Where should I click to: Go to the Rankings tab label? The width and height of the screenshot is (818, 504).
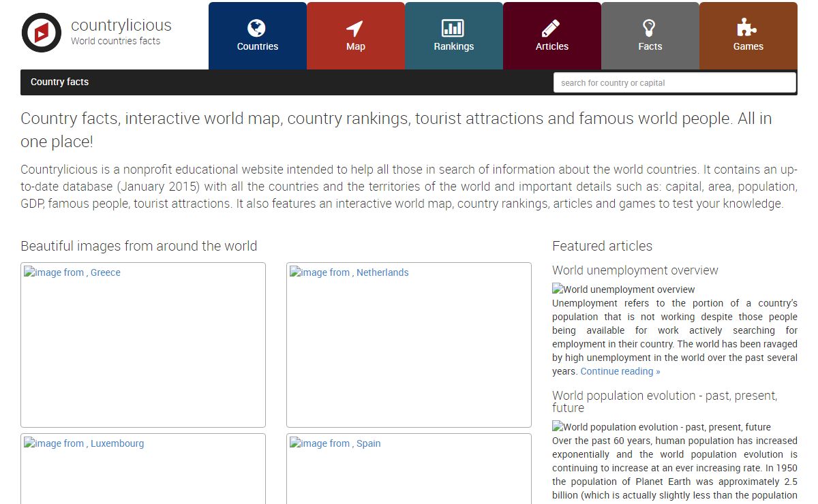coord(454,46)
